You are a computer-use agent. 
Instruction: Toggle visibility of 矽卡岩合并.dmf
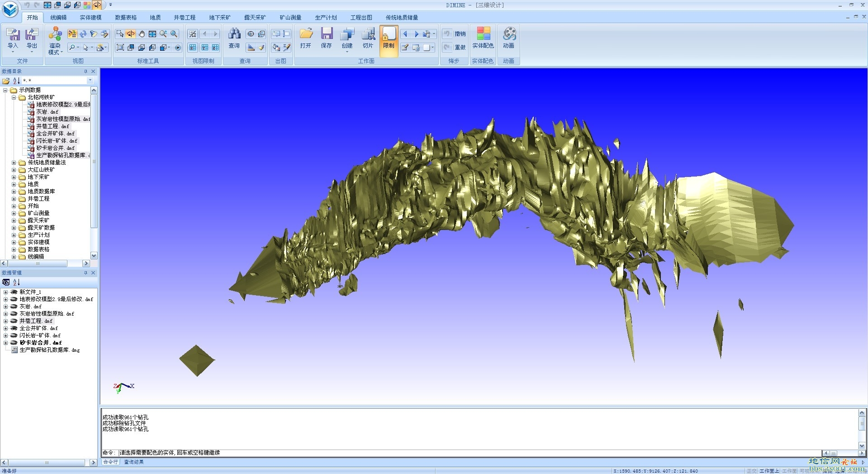click(x=14, y=343)
